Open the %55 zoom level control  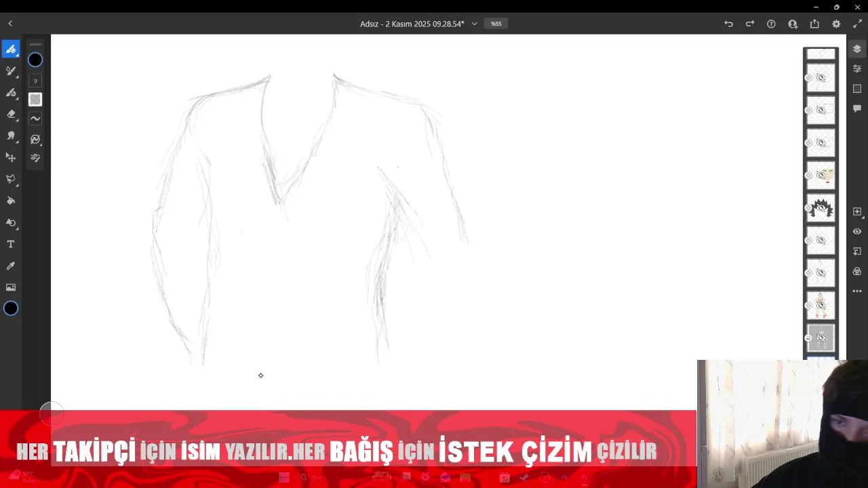pos(496,24)
